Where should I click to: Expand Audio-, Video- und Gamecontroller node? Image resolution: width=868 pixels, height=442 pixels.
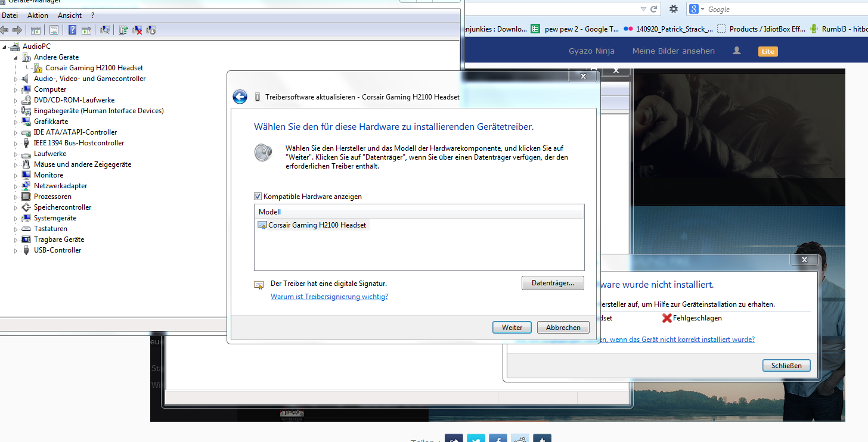click(16, 79)
